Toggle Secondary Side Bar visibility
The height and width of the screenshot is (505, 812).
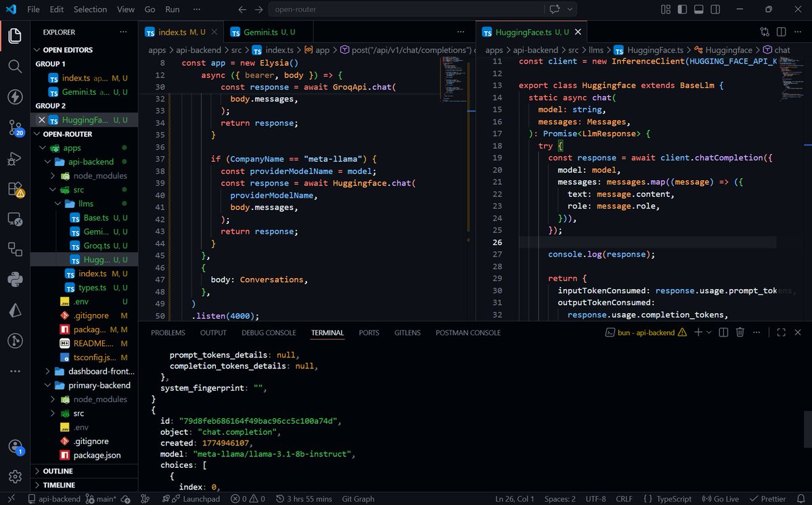tap(717, 9)
